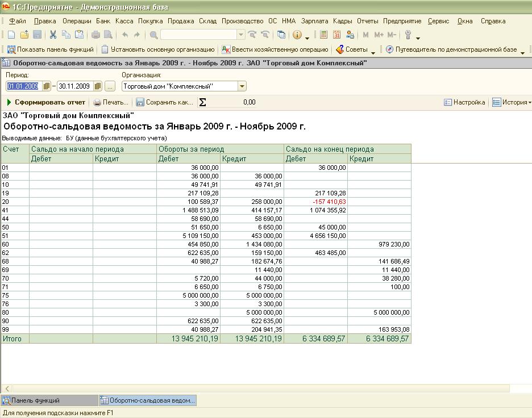The width and height of the screenshot is (532, 418).
Task: Click the Help info icon
Action: pyautogui.click(x=297, y=35)
